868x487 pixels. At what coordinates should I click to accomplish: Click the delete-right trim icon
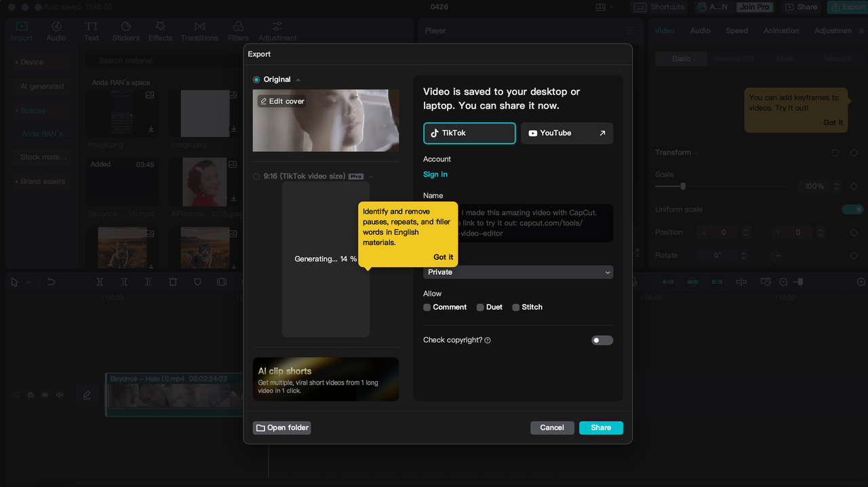click(149, 282)
